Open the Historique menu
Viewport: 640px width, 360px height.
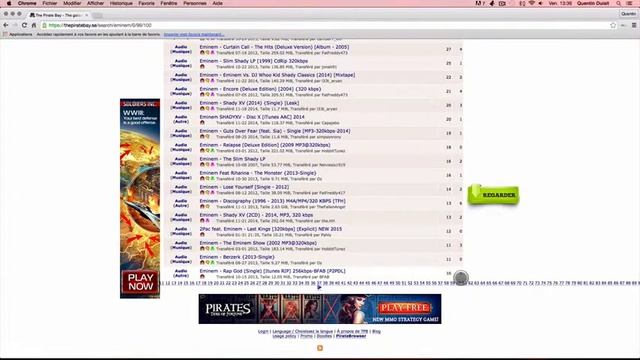point(121,3)
